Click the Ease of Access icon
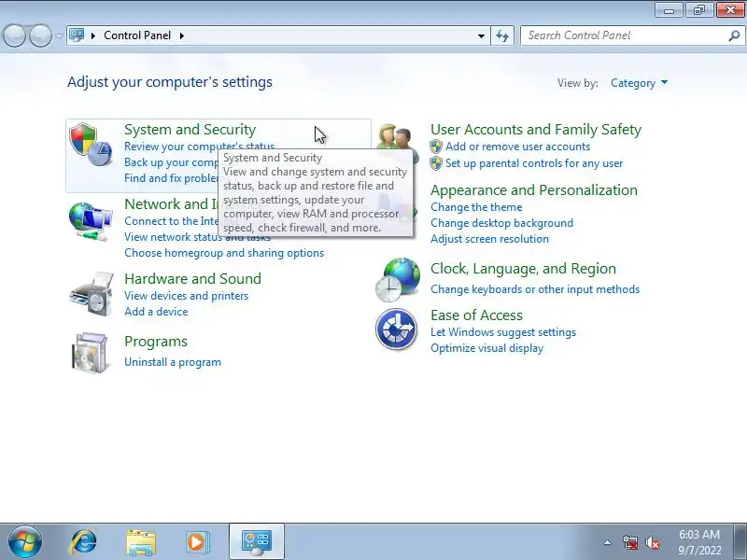The image size is (747, 560). click(396, 329)
